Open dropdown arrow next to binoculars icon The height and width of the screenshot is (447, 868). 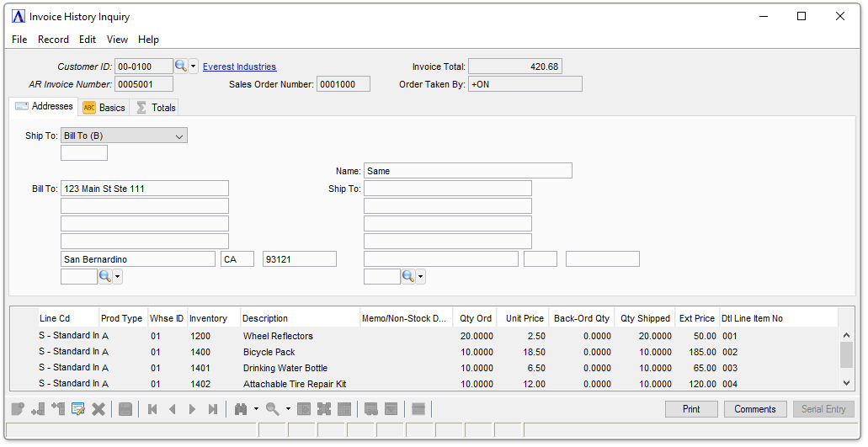coord(256,409)
